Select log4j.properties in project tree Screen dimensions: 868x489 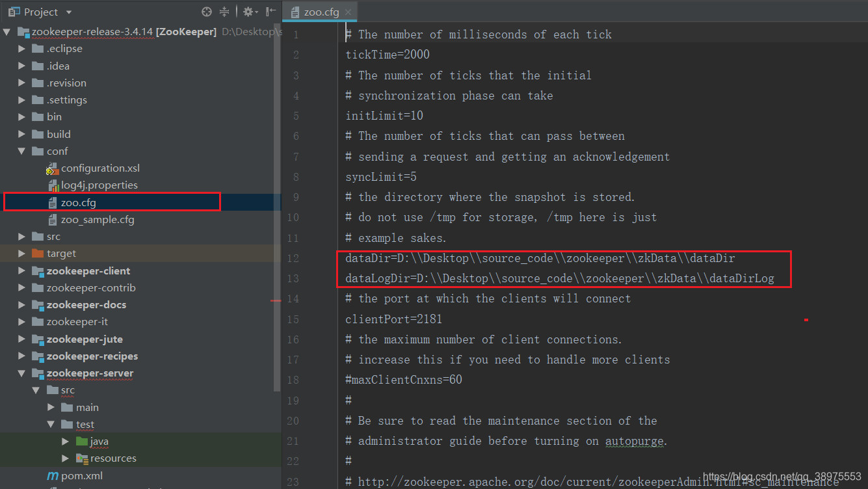click(x=99, y=185)
